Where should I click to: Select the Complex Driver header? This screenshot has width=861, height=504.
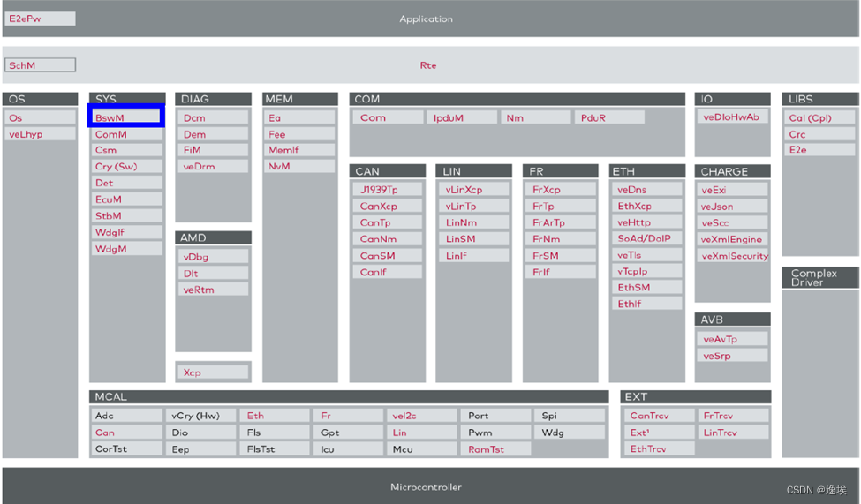tap(820, 278)
